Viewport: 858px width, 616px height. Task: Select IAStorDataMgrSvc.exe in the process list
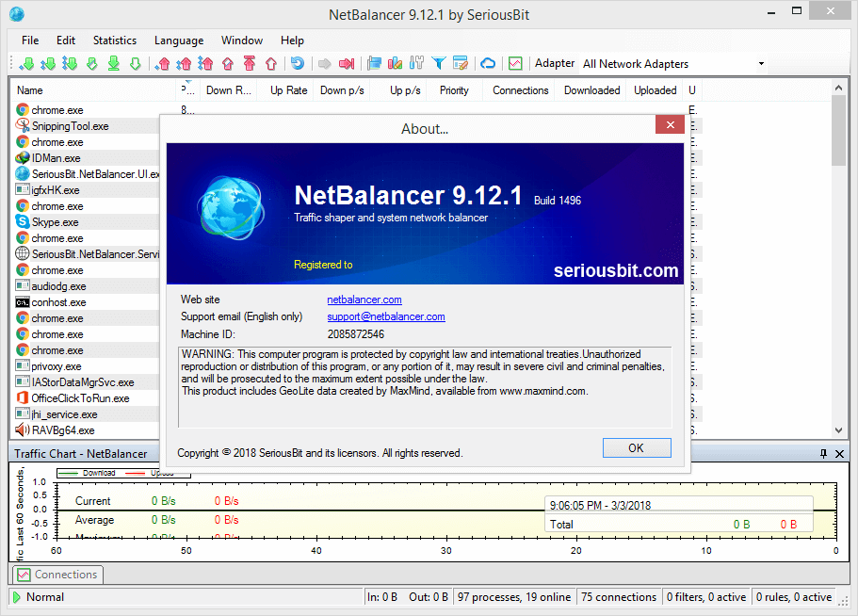pos(83,382)
